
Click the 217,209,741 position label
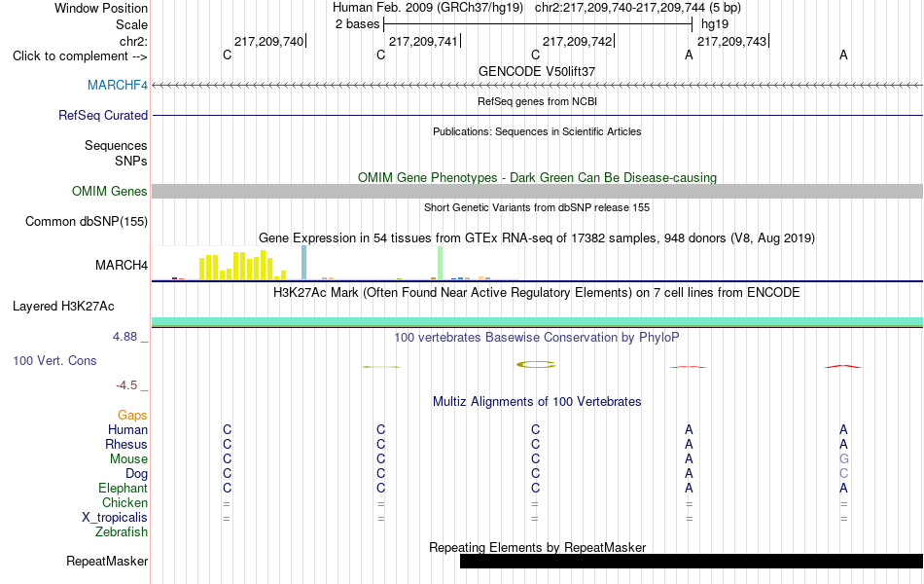coord(423,41)
